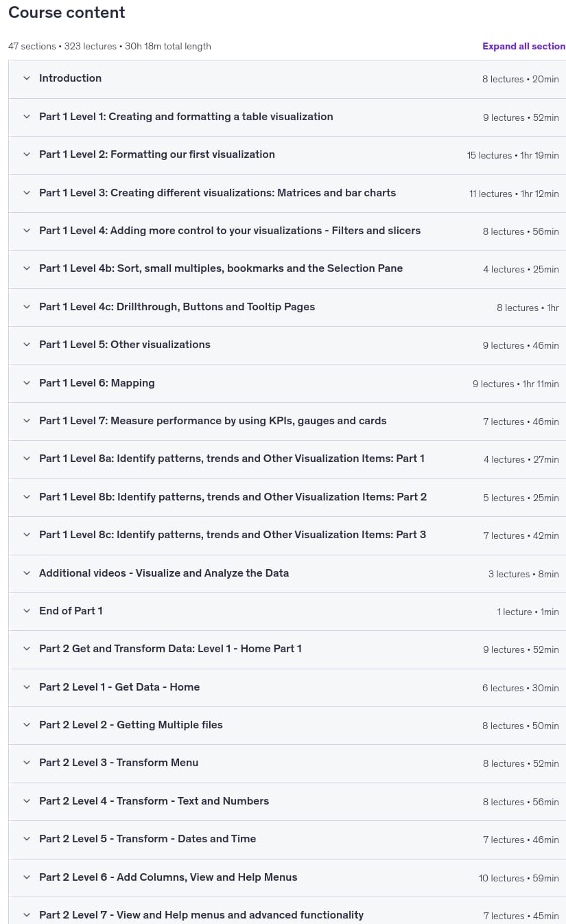The image size is (566, 924).
Task: Expand chevron for Part 1 Level 3 section
Action: point(27,193)
